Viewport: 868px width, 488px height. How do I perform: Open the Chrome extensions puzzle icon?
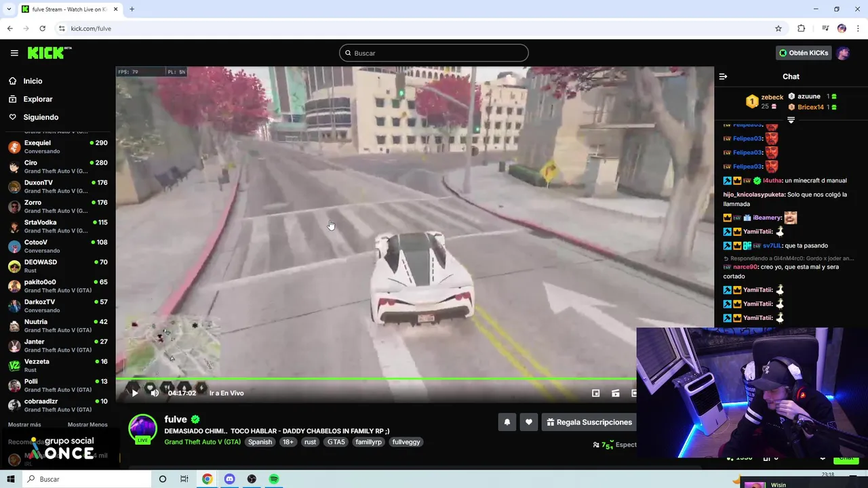(x=802, y=28)
